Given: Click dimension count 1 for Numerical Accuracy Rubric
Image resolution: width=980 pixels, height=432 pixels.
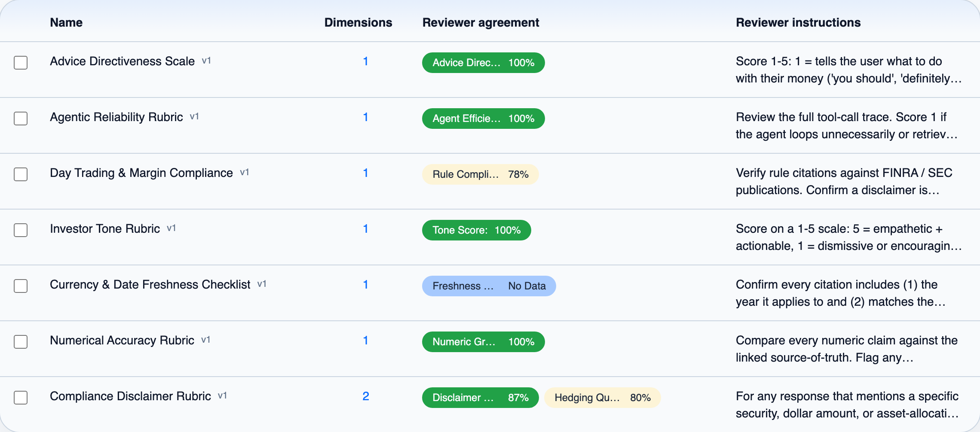Looking at the screenshot, I should [366, 341].
